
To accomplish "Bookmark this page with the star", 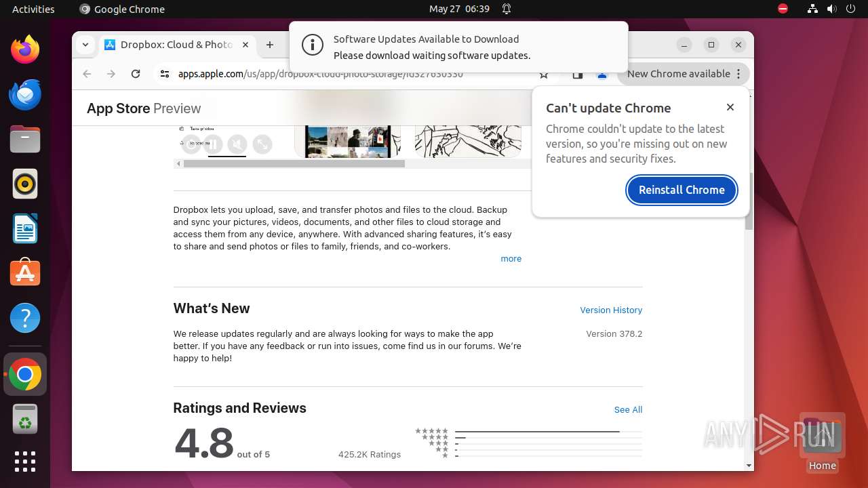I will (544, 76).
